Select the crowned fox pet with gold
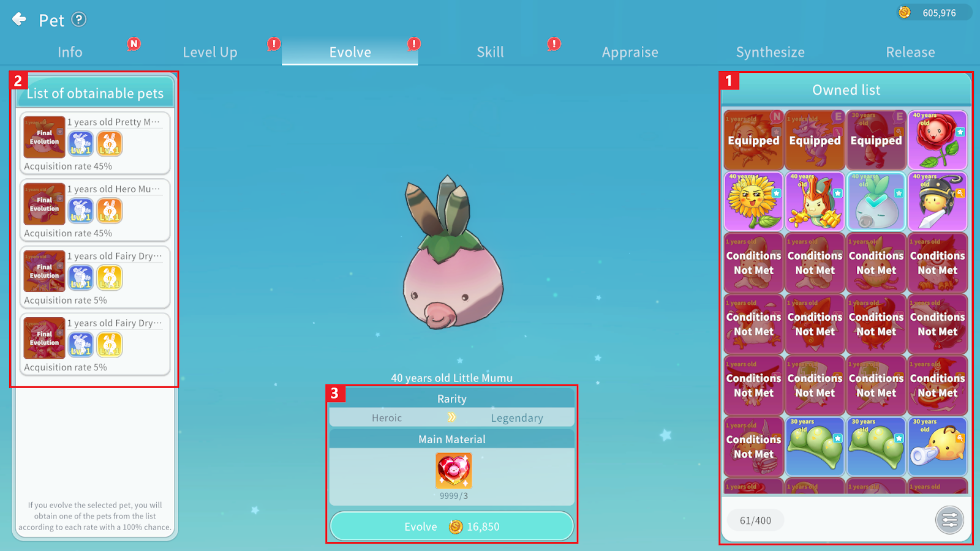 [815, 201]
